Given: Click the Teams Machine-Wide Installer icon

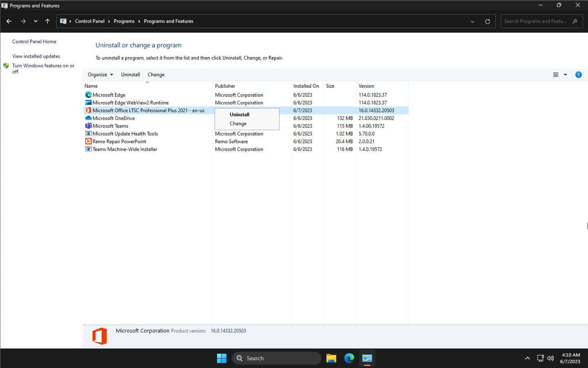Looking at the screenshot, I should (x=88, y=149).
